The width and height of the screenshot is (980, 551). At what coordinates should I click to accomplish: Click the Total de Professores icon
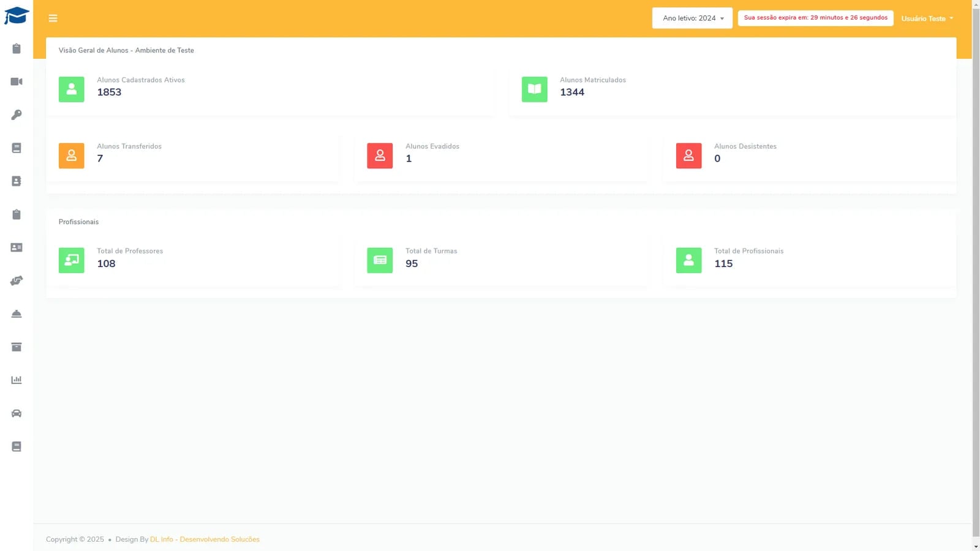coord(72,260)
